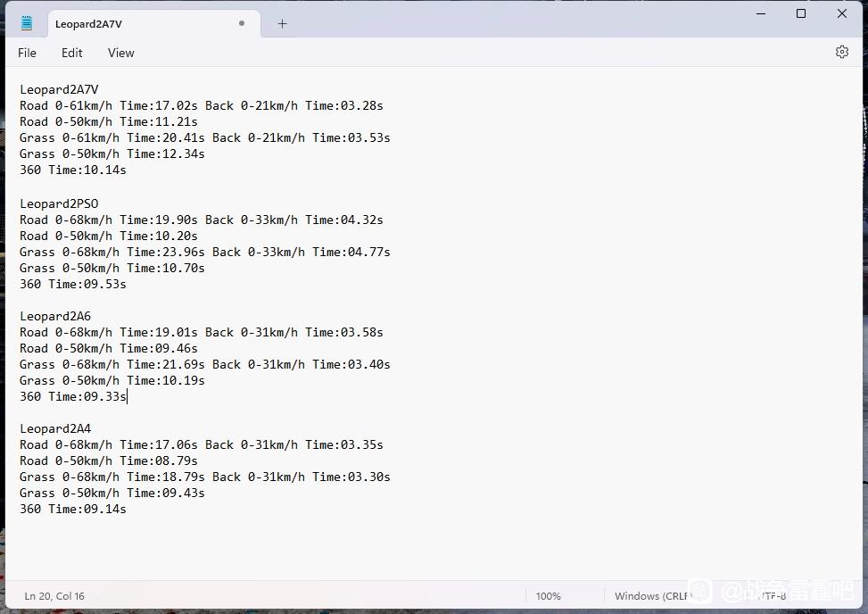Click 'Back 0-31km/h Time:03.40s' text
This screenshot has width=868, height=614.
pos(302,364)
